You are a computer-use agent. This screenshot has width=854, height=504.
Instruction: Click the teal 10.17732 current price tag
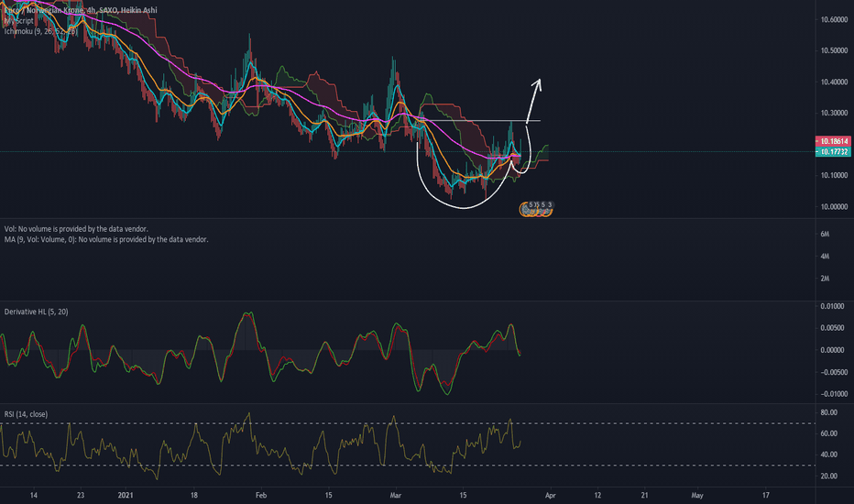(x=833, y=151)
